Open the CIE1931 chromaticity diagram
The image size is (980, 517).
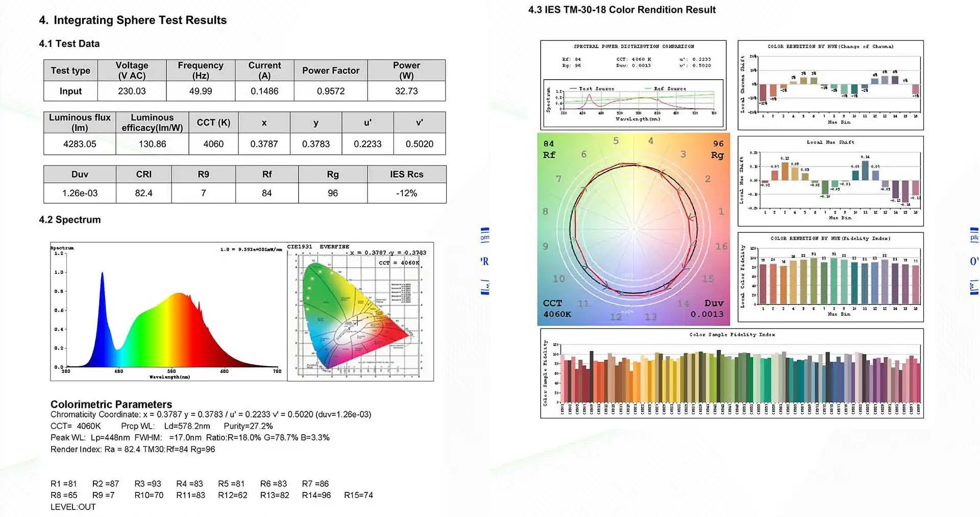click(x=360, y=312)
